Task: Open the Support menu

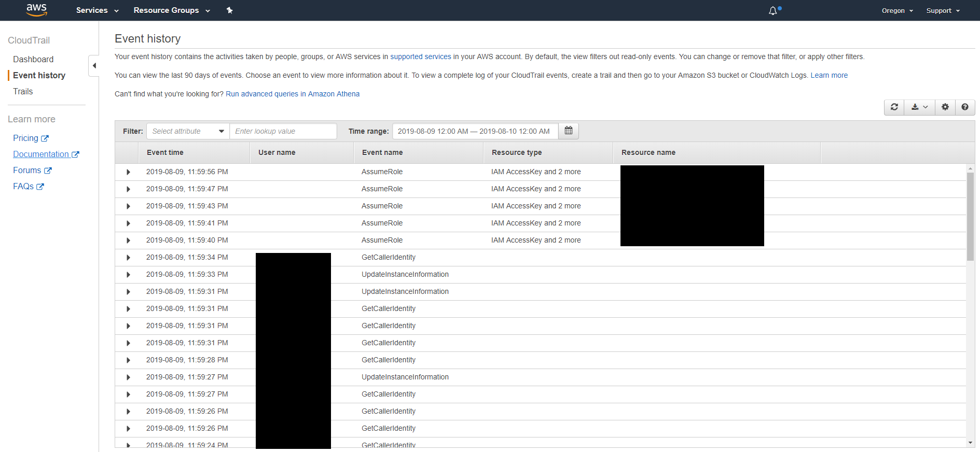Action: tap(943, 10)
